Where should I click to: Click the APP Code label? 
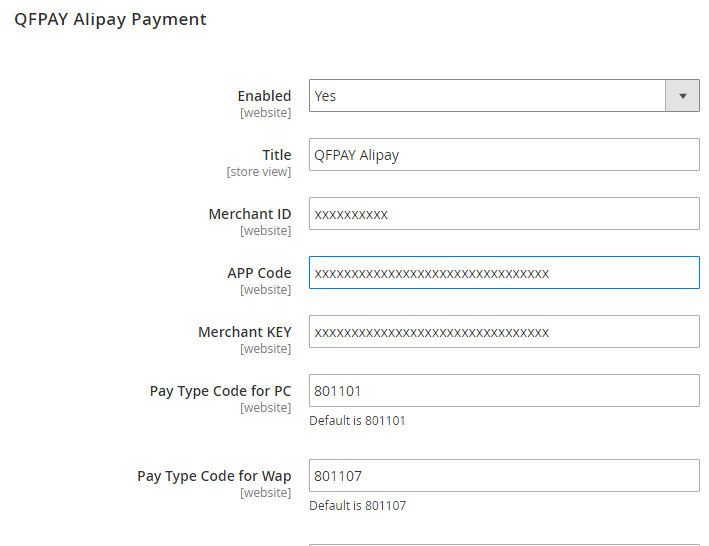[x=259, y=273]
